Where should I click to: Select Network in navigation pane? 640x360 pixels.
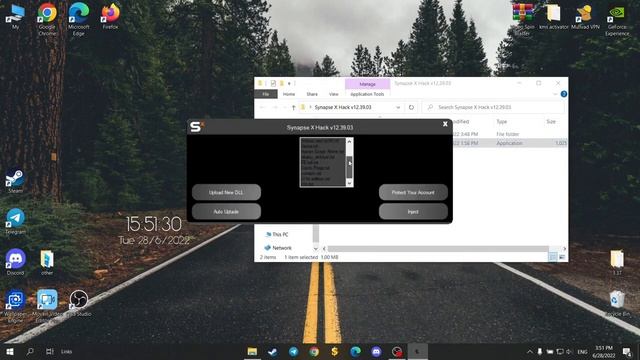click(x=278, y=248)
